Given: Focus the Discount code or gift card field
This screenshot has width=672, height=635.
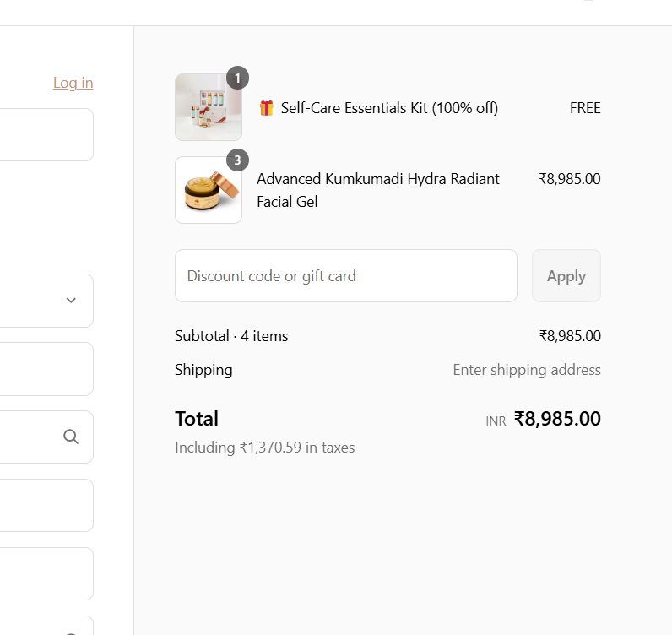Looking at the screenshot, I should point(345,276).
